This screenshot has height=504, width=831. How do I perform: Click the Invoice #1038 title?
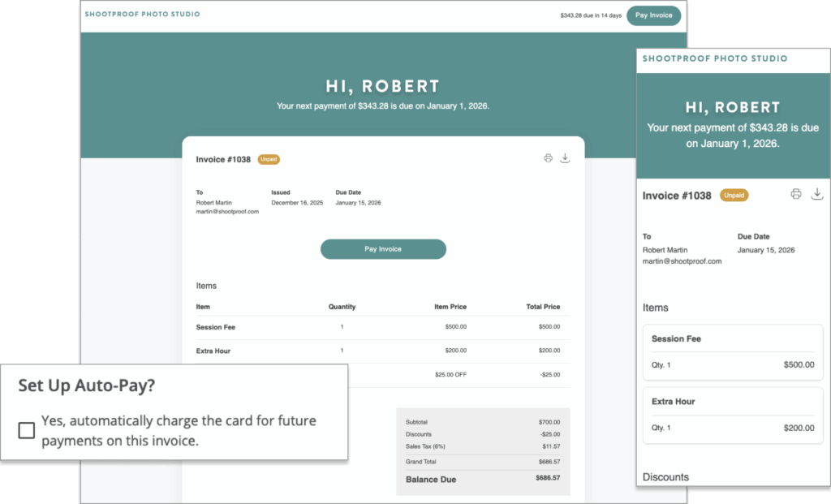pyautogui.click(x=222, y=159)
